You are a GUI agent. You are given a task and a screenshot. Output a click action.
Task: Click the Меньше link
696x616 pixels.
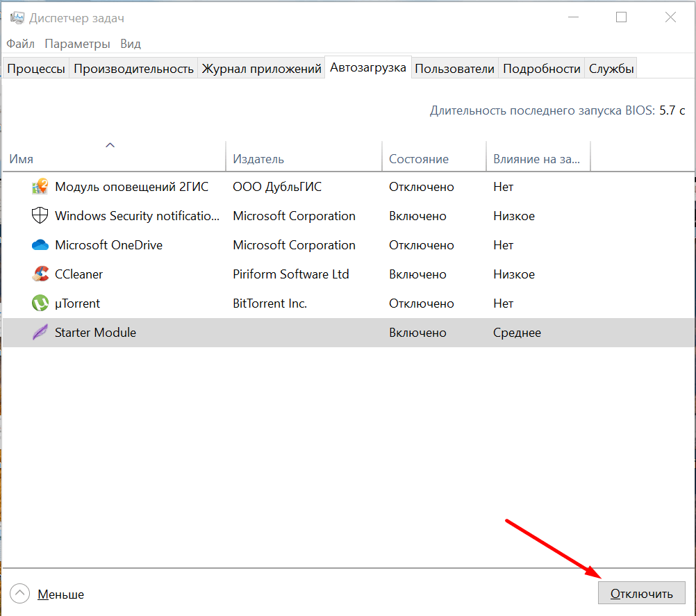pyautogui.click(x=61, y=594)
